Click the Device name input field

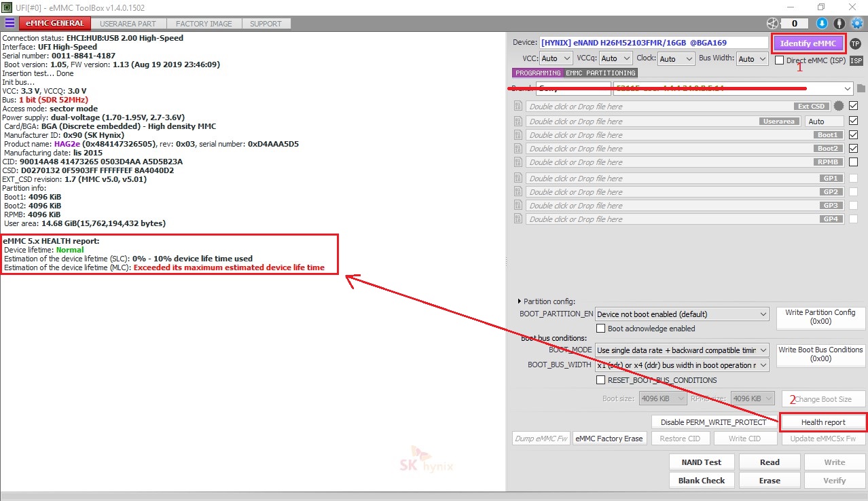tap(654, 43)
